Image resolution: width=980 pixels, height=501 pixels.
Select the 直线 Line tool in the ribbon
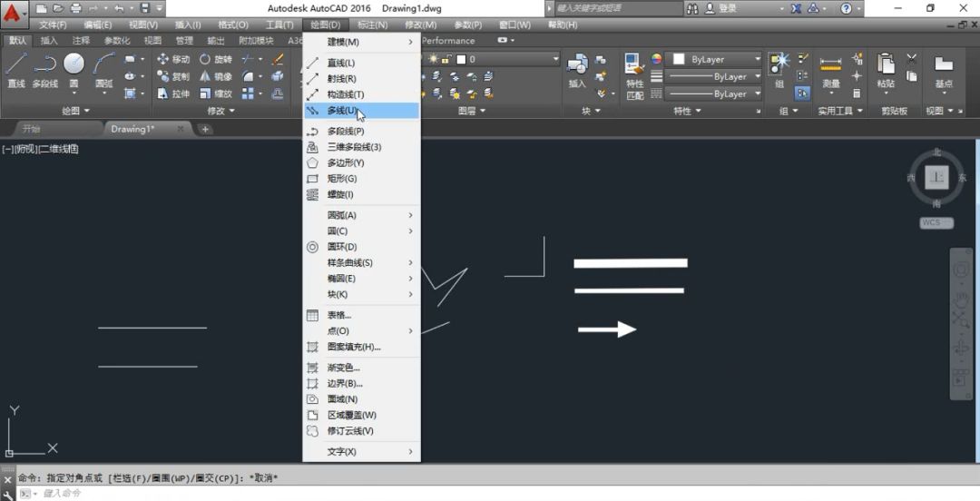(16, 70)
